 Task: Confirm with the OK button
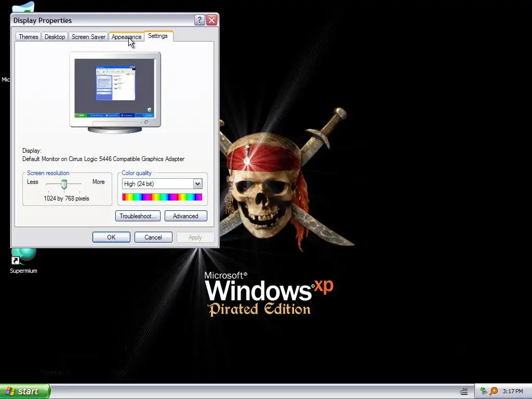(x=111, y=237)
